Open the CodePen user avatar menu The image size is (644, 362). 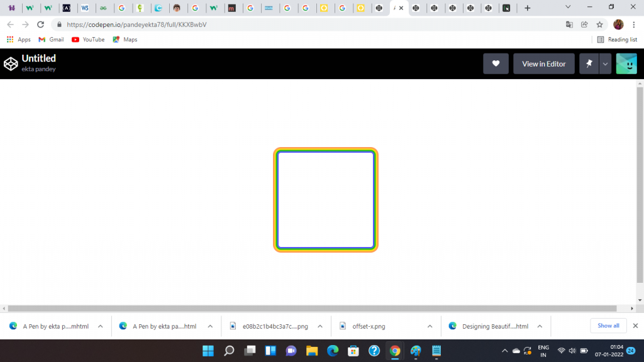[x=626, y=63]
